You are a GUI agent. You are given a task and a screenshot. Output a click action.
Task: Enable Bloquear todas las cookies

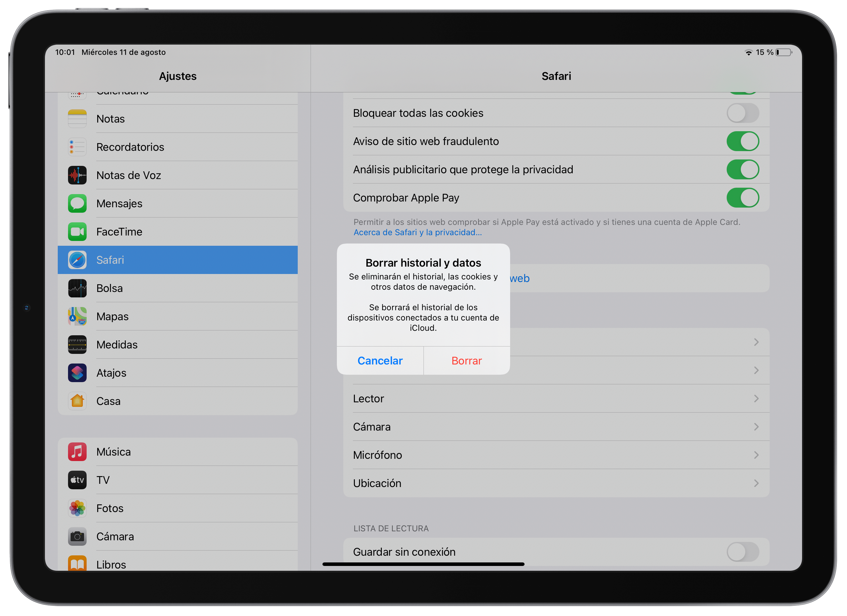[x=742, y=113]
